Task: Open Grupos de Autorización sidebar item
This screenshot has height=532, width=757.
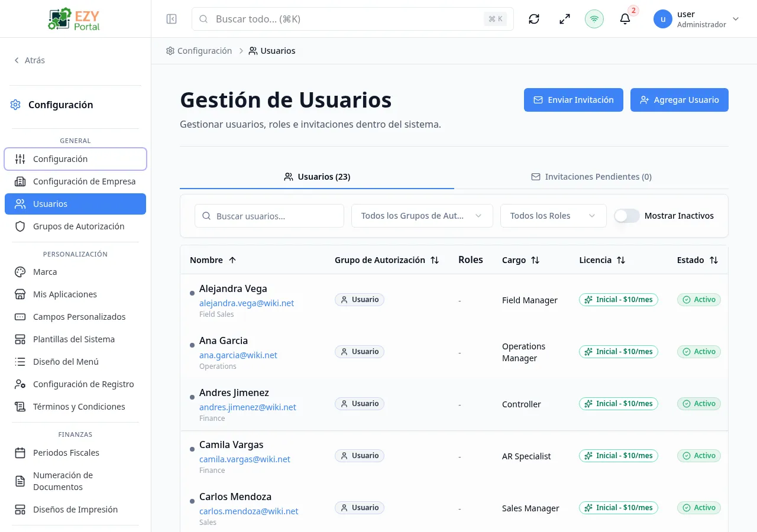Action: (x=75, y=226)
